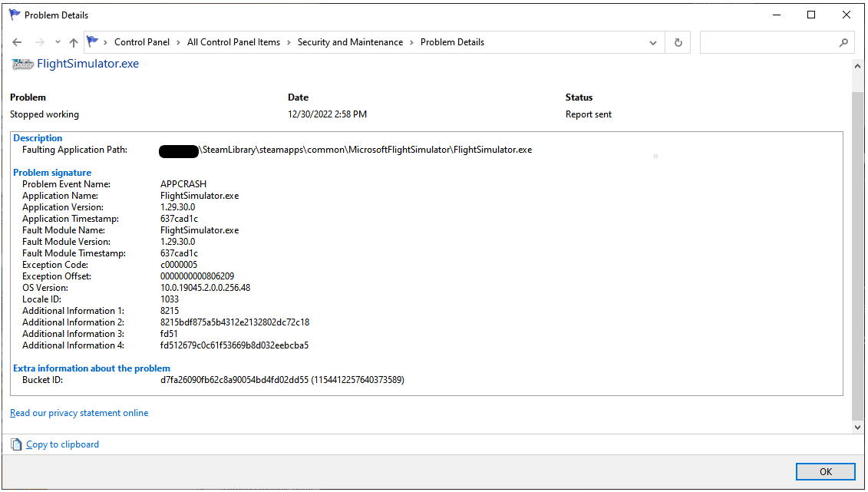Click the scrollbar down arrow
This screenshot has width=868, height=492.
click(857, 427)
